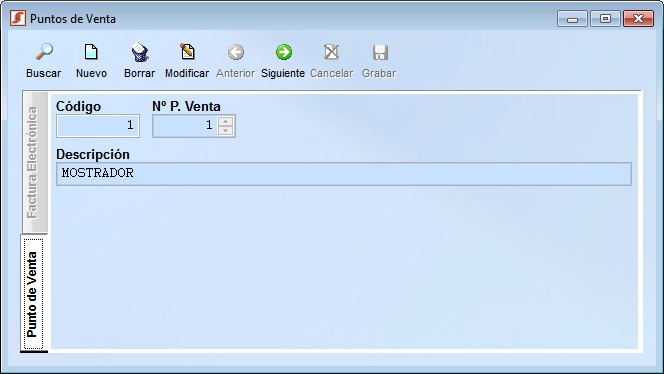This screenshot has height=374, width=664.
Task: Maximize the Puntos de Venta window
Action: [x=605, y=19]
